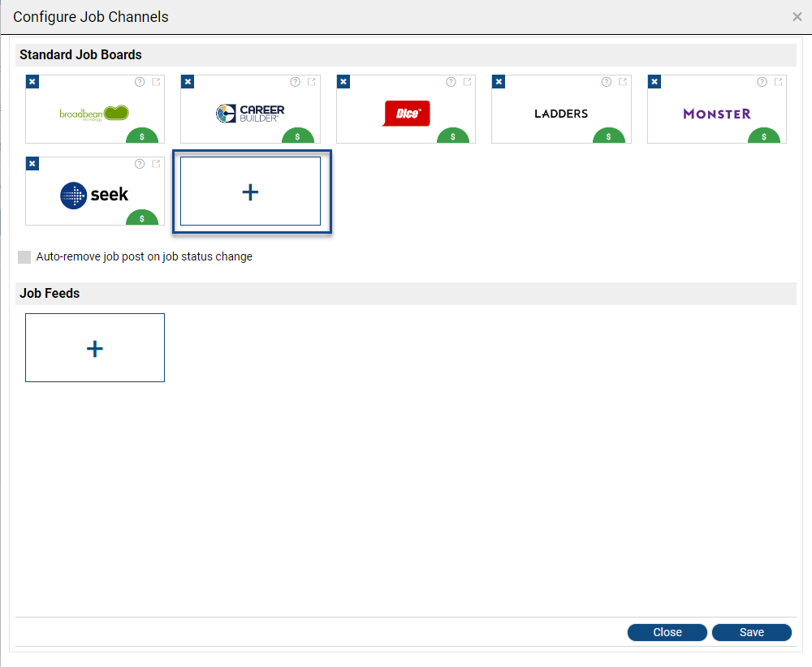Select the CareerBuilder job board logo
The image size is (812, 667).
tap(250, 114)
